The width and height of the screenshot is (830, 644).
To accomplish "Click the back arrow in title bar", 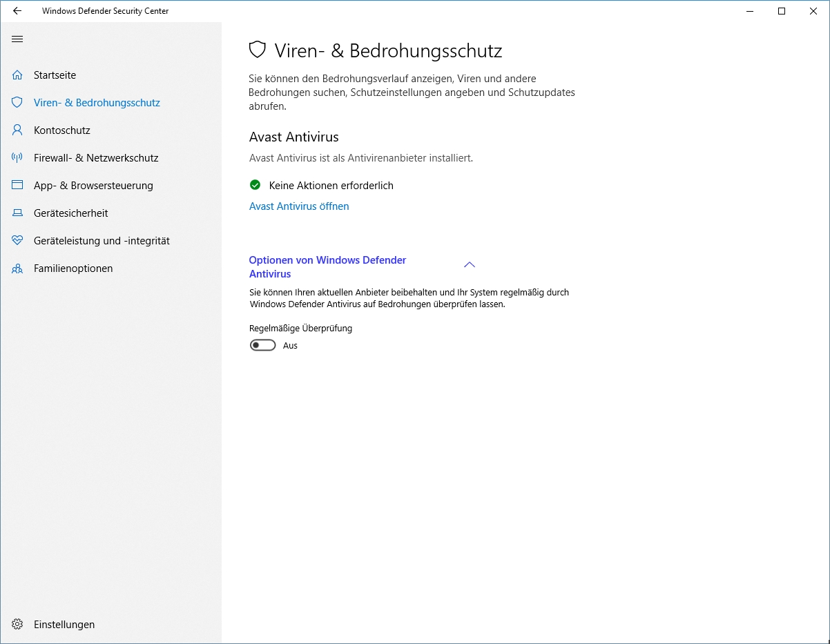I will [x=17, y=11].
